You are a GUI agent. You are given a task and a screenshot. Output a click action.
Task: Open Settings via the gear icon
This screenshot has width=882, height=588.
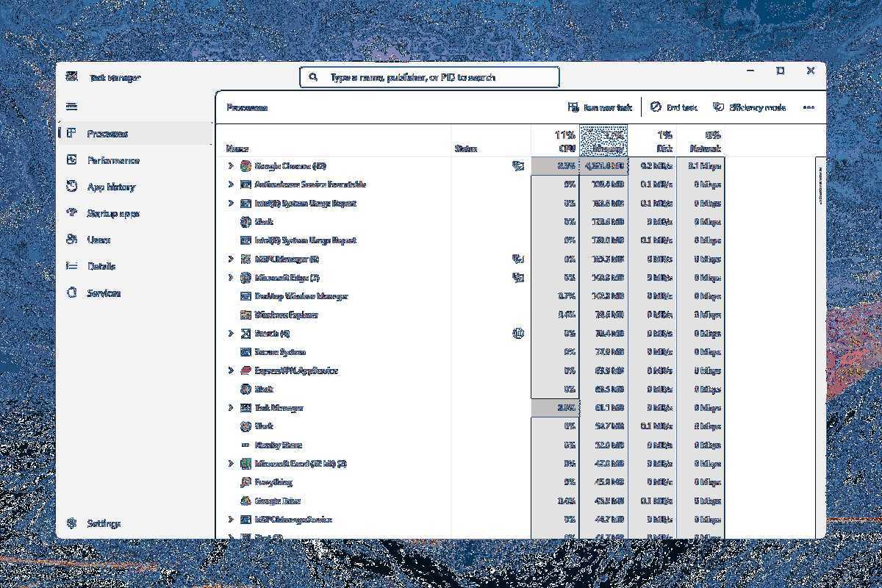coord(71,523)
